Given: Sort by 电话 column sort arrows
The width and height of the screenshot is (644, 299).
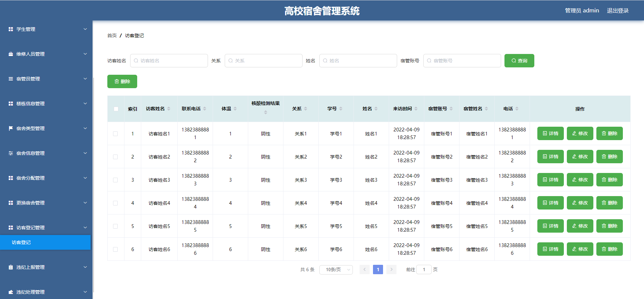Looking at the screenshot, I should point(517,109).
